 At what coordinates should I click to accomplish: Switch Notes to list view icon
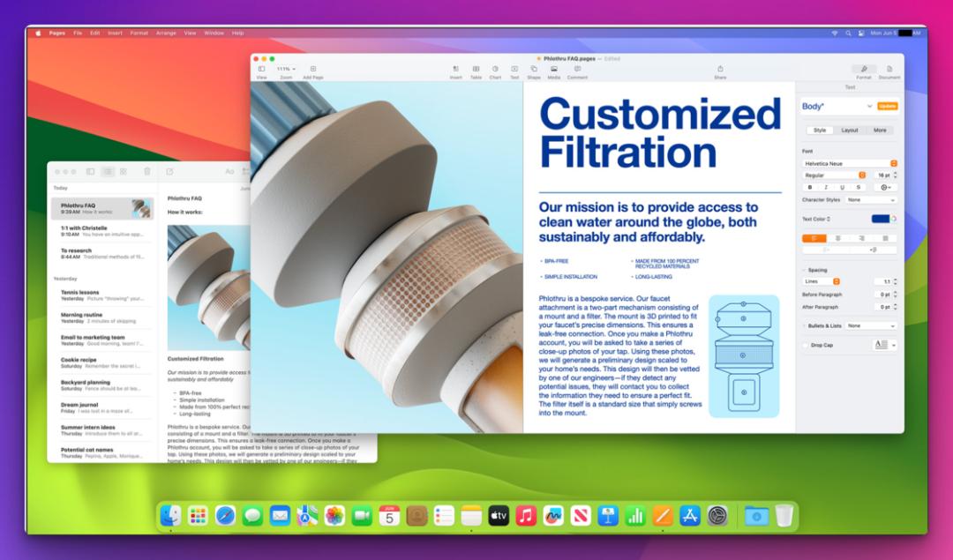[108, 172]
